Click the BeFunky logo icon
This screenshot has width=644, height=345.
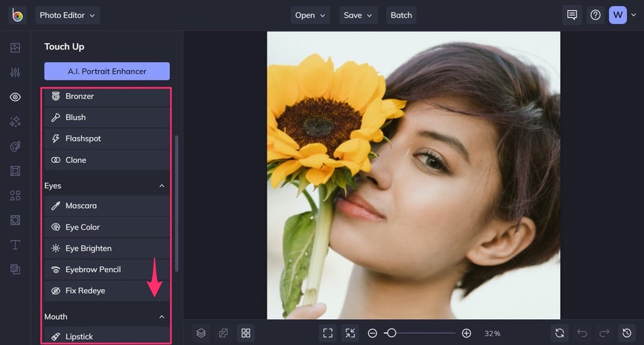point(17,15)
